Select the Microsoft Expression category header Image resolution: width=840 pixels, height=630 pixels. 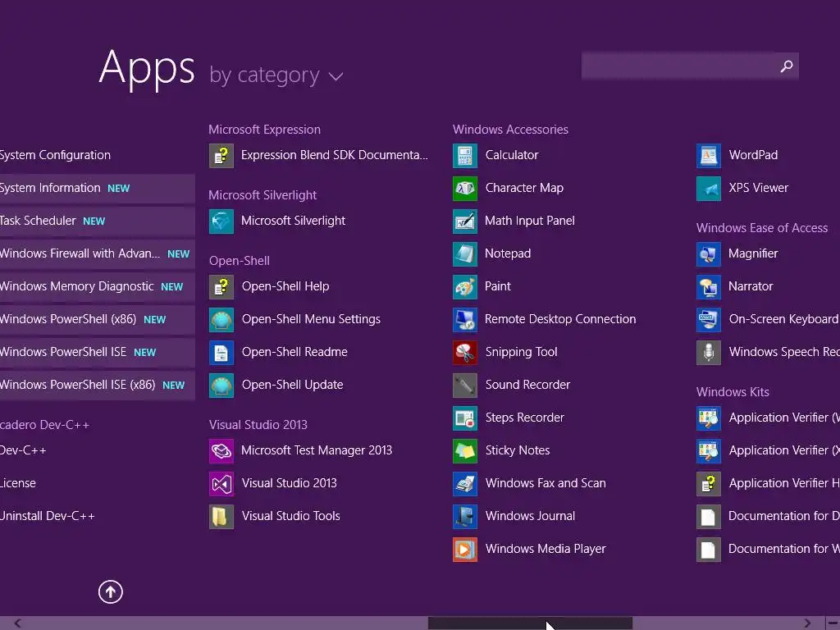(265, 130)
